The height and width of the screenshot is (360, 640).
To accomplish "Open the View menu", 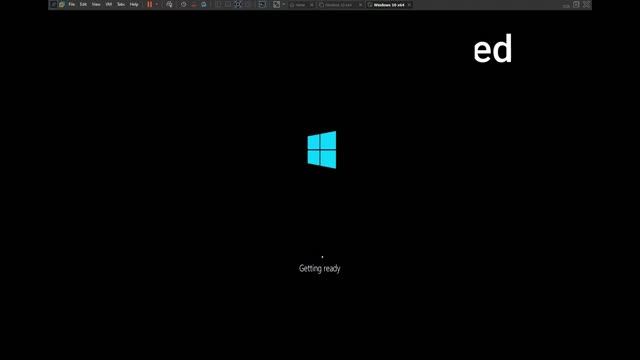I will (96, 4).
